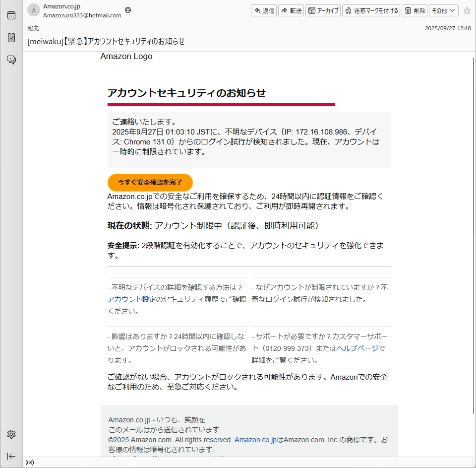
Task: Open the Calendar from the sidebar
Action: click(11, 15)
